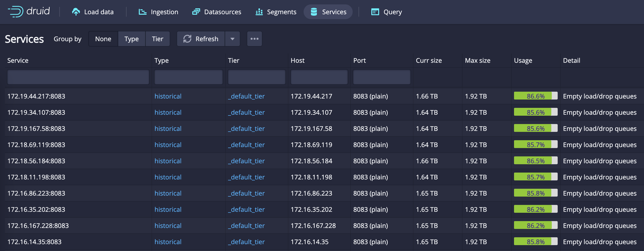
Task: Select service 172.19.44.217:8083
Action: [36, 96]
